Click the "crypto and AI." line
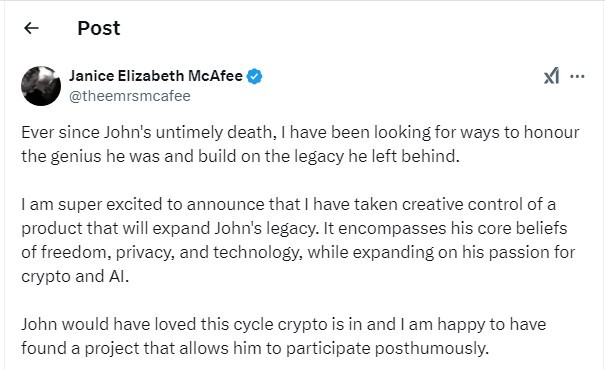Viewport: 605px width, 370px height. coord(75,276)
